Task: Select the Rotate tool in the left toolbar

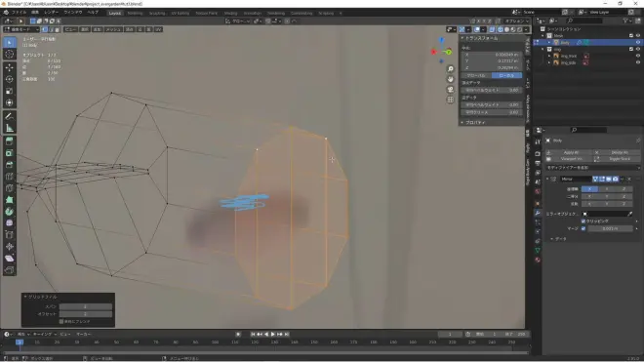Action: click(10, 79)
